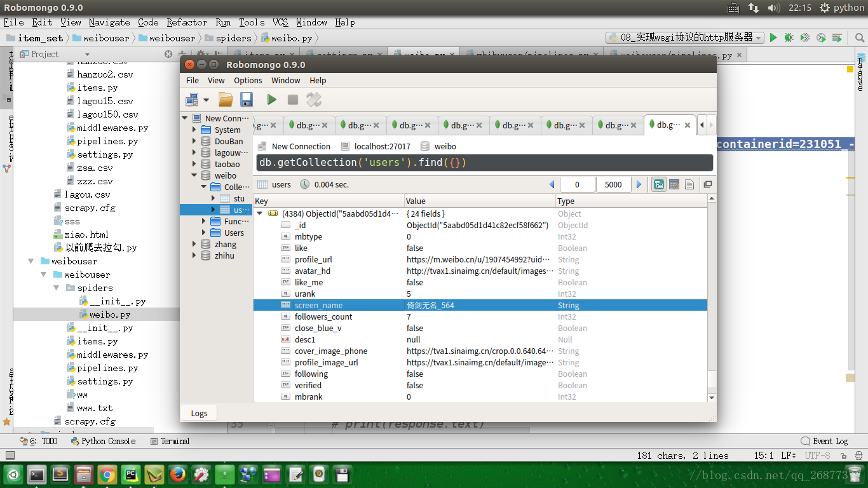Open PyCharm Tools menu

pyautogui.click(x=252, y=22)
